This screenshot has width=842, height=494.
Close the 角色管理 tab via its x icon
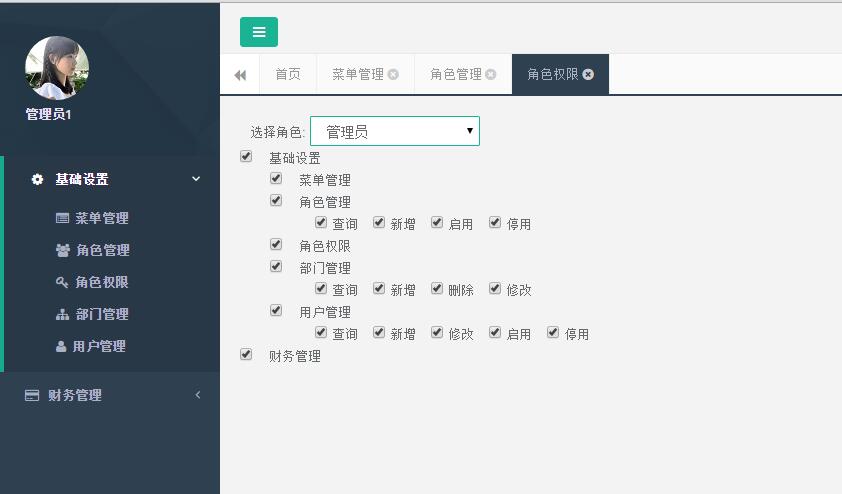click(x=491, y=75)
